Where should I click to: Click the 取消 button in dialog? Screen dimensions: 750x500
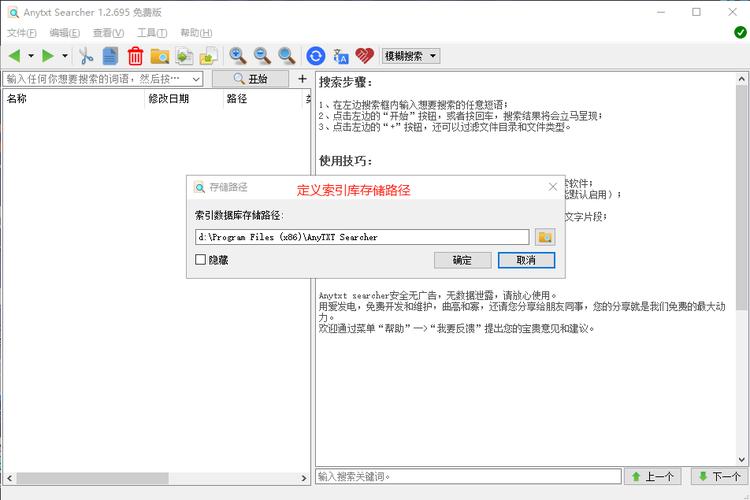coord(526,260)
